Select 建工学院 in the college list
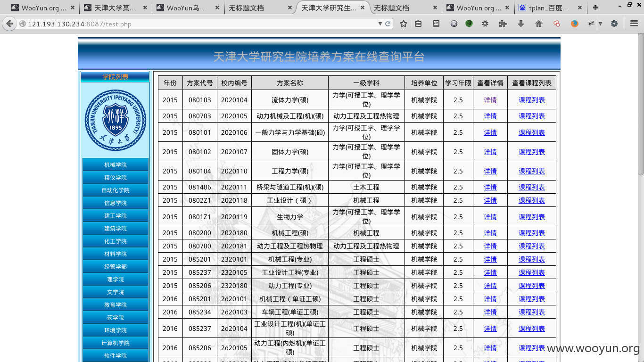Viewport: 644px width, 362px height. point(116,216)
